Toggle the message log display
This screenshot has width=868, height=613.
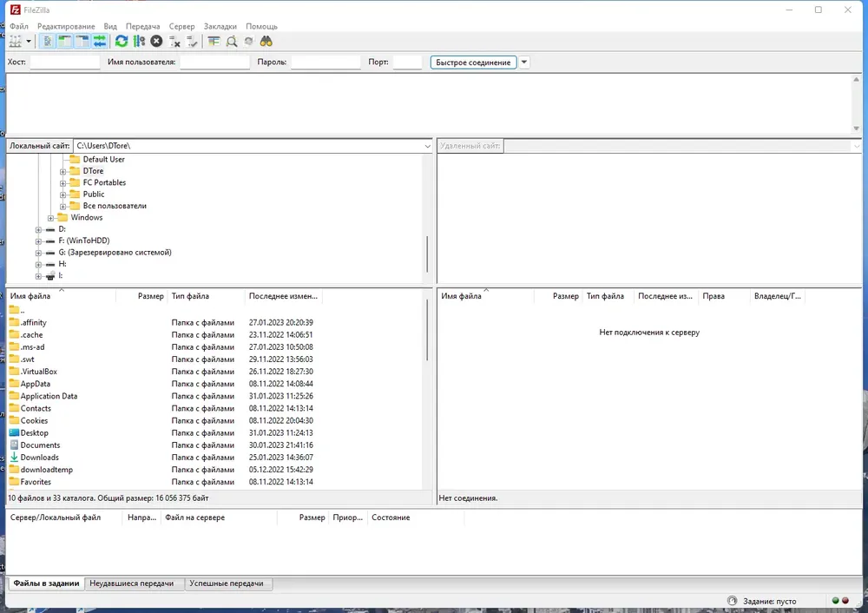tap(48, 42)
